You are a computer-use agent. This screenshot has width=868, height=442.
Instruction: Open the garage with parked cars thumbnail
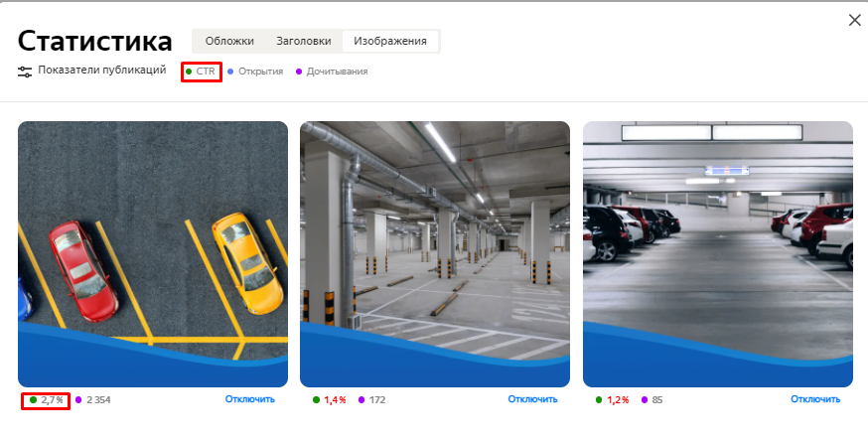coord(717,253)
